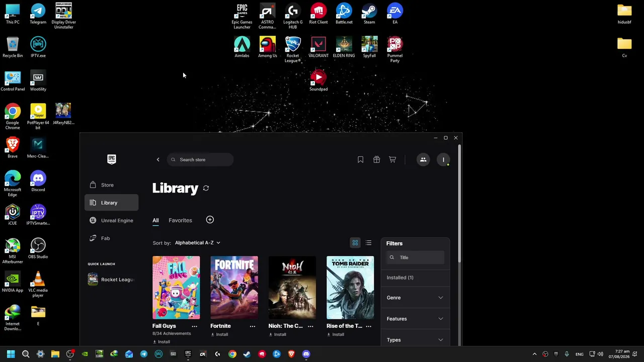Select the ELDEN RING desktop shortcut

pos(344,47)
